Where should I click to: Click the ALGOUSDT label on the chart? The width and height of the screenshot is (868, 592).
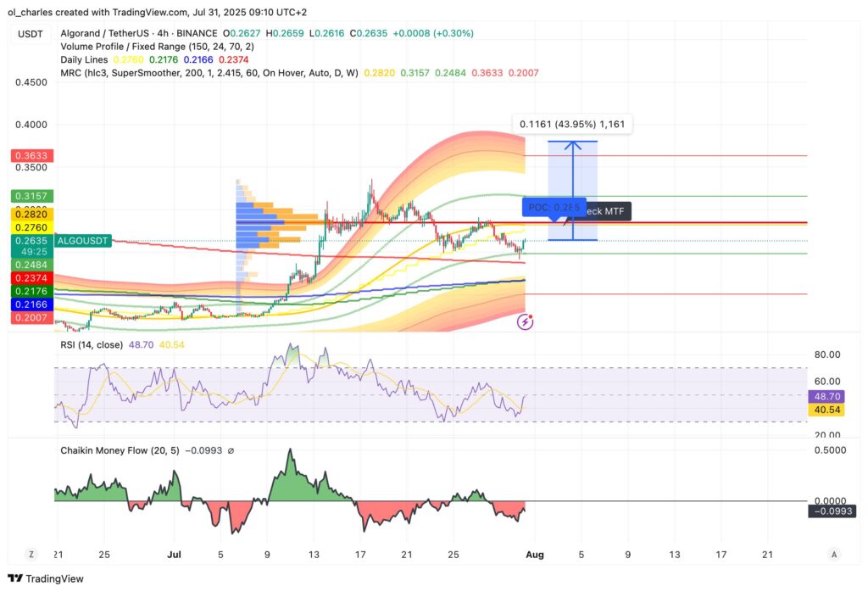pos(82,241)
